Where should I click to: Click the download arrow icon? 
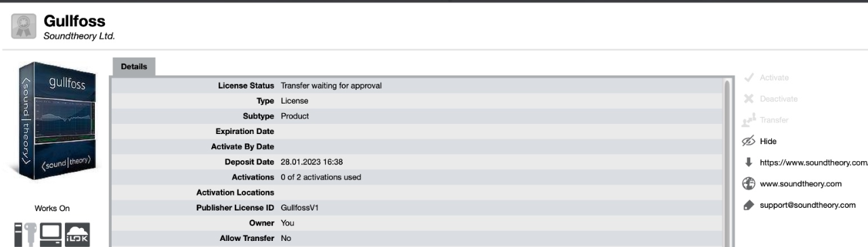coord(750,162)
